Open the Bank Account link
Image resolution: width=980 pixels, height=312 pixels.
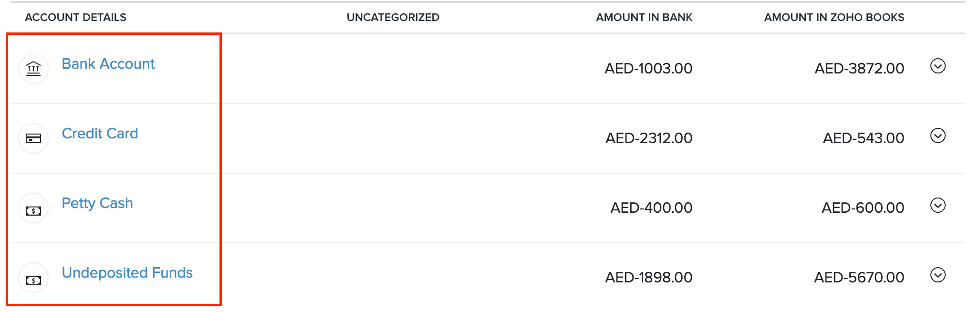[x=108, y=64]
